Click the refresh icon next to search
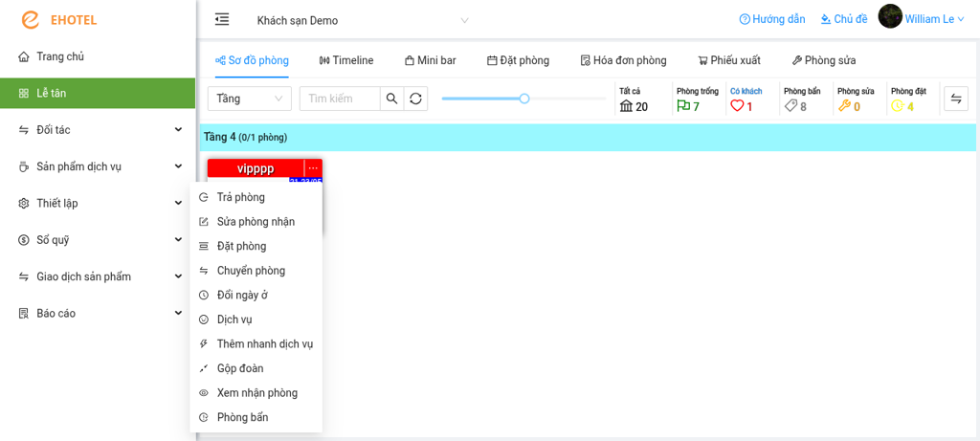The height and width of the screenshot is (441, 980). tap(415, 99)
